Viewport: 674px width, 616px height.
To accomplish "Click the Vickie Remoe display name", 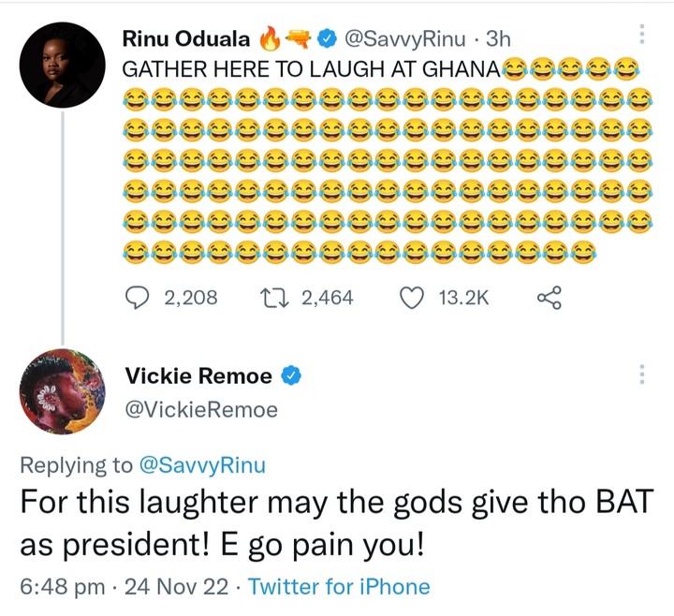I will click(198, 377).
